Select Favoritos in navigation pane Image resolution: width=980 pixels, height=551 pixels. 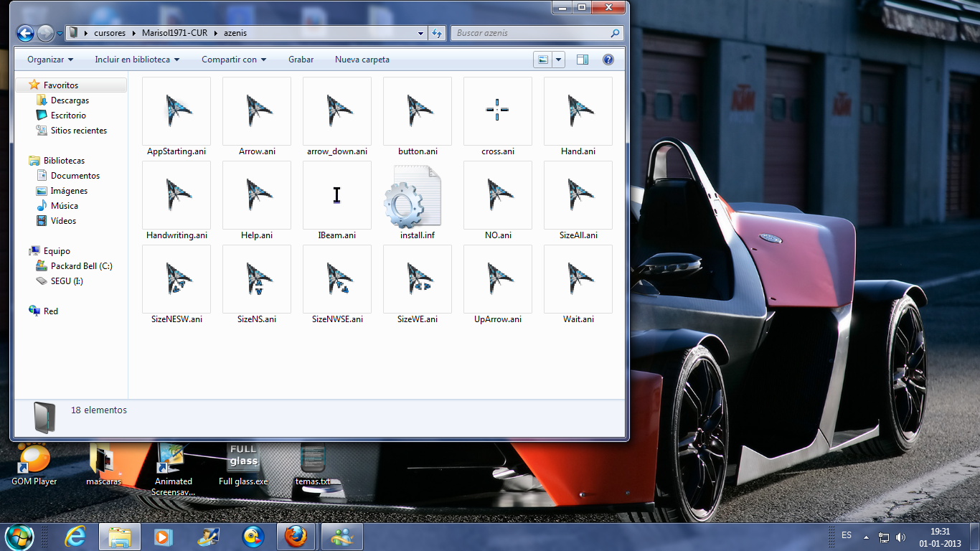pos(61,85)
